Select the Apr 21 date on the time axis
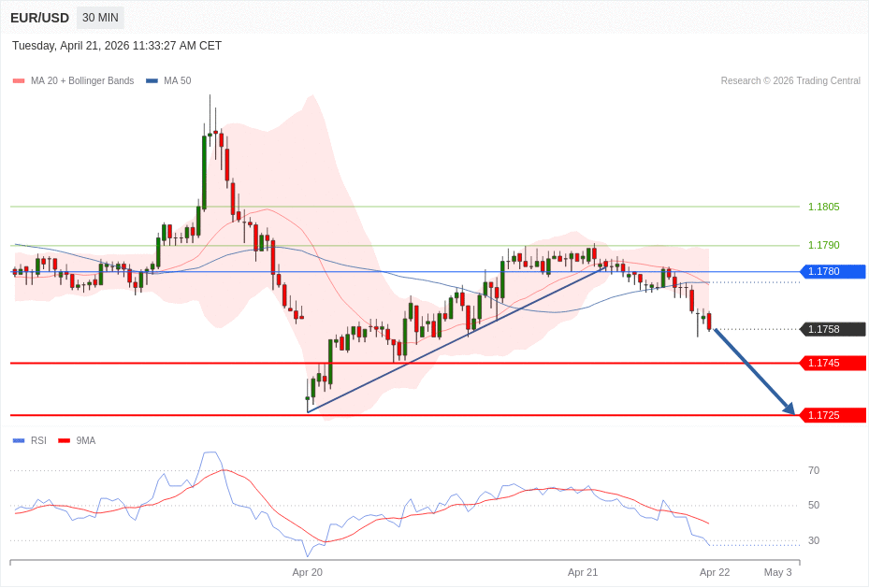This screenshot has width=869, height=588. click(x=583, y=572)
